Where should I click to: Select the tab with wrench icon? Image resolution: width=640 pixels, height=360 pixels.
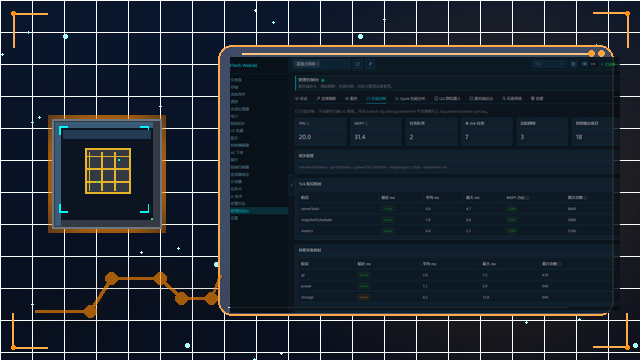pos(326,99)
